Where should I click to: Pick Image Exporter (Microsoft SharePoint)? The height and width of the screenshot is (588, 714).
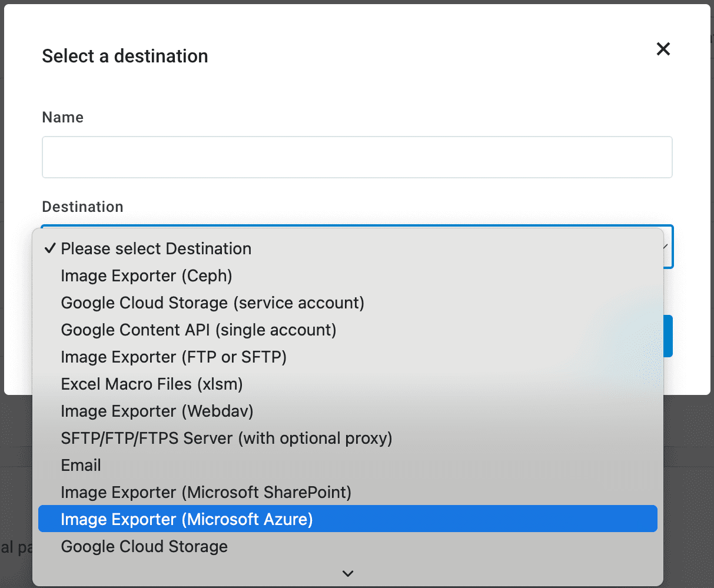click(x=206, y=493)
